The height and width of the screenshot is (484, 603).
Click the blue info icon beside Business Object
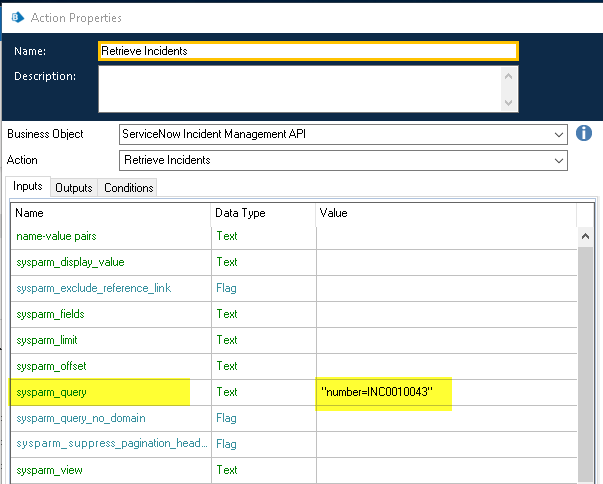[585, 134]
